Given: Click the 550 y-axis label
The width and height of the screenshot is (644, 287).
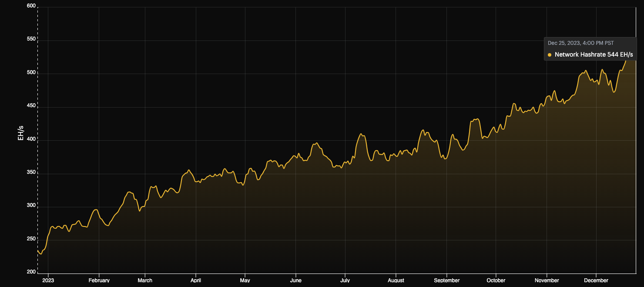Looking at the screenshot, I should coord(31,39).
